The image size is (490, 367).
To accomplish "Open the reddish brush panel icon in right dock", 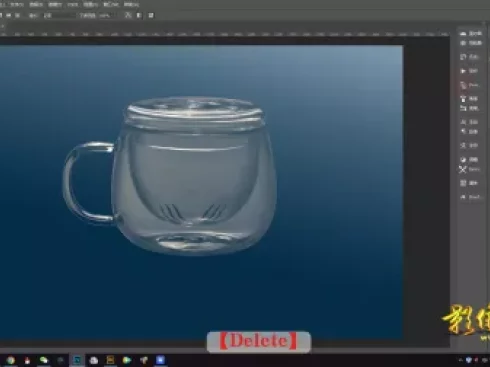I will pyautogui.click(x=463, y=85).
